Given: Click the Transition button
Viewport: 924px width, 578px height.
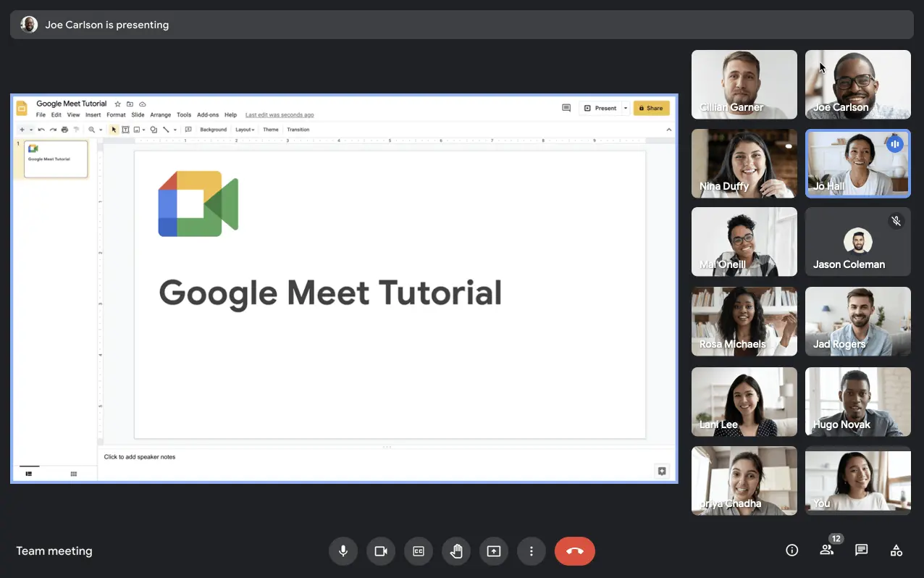Looking at the screenshot, I should [298, 130].
